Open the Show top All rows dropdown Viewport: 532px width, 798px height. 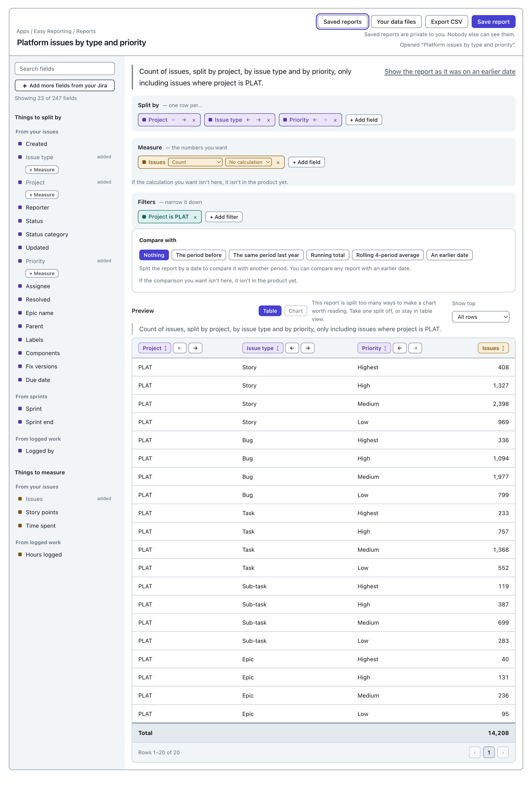pyautogui.click(x=481, y=317)
